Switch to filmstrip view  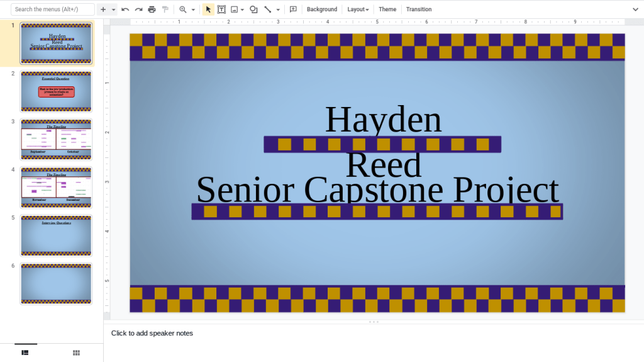click(x=25, y=353)
